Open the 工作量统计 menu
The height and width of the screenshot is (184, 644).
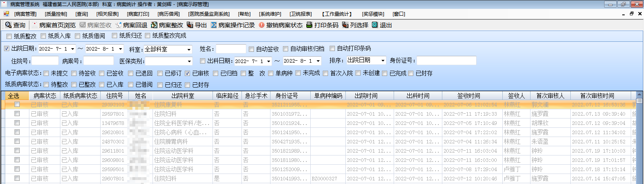click(x=337, y=14)
